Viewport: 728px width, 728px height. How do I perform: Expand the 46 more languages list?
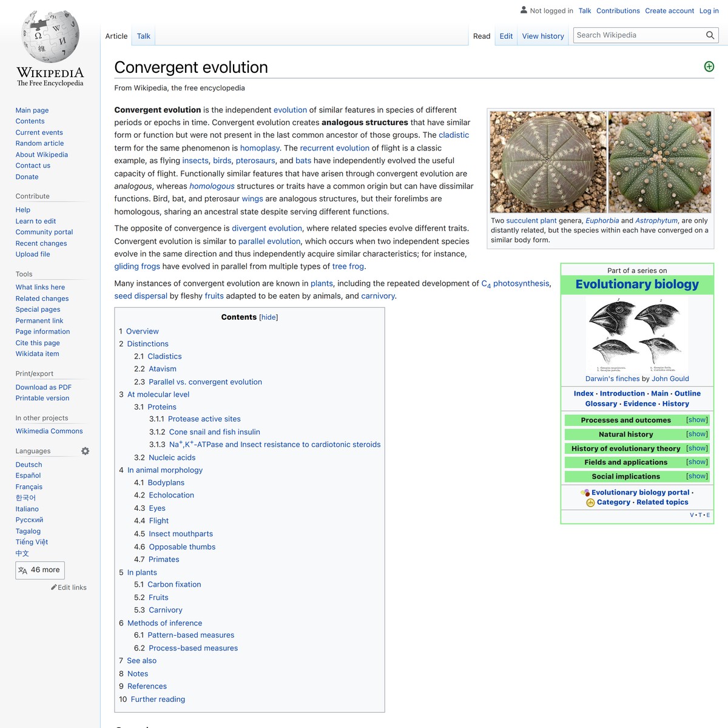[40, 570]
